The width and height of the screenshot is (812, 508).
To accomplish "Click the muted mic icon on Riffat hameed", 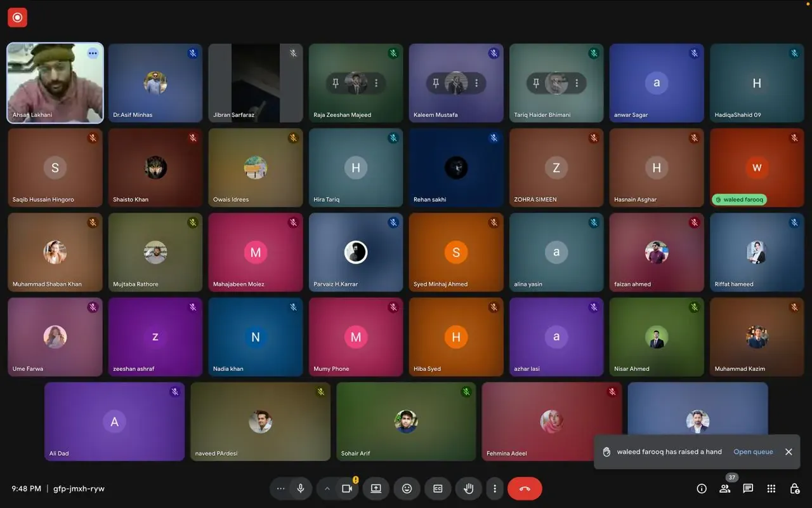I will click(794, 222).
